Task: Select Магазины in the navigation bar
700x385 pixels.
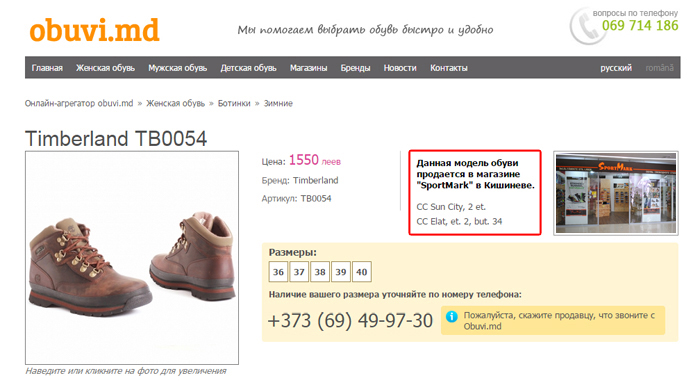Action: pyautogui.click(x=308, y=68)
